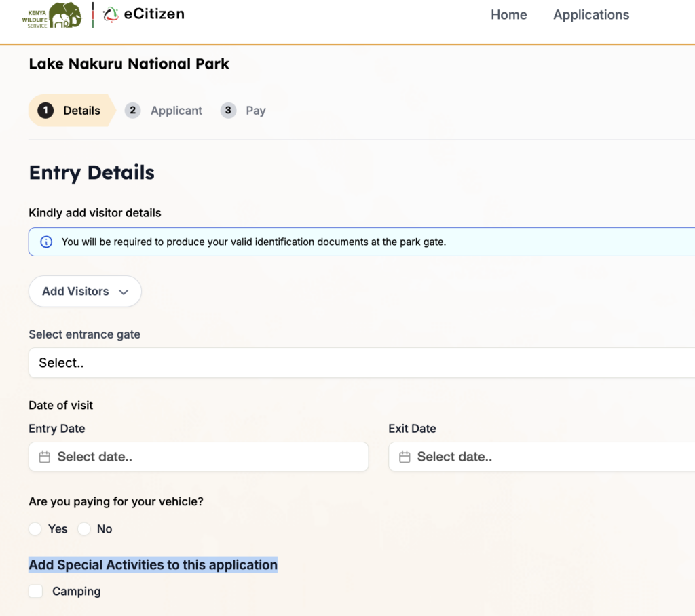Click the calendar icon in Exit Date field

click(x=405, y=457)
